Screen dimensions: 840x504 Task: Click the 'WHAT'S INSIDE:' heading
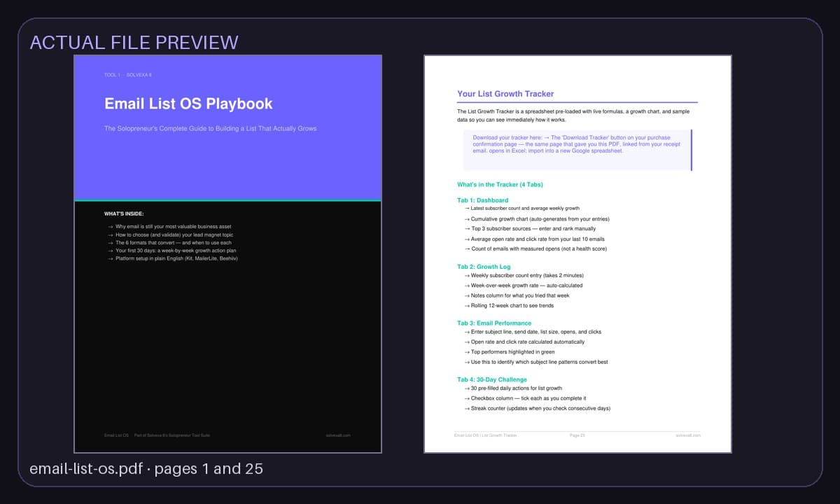point(125,213)
